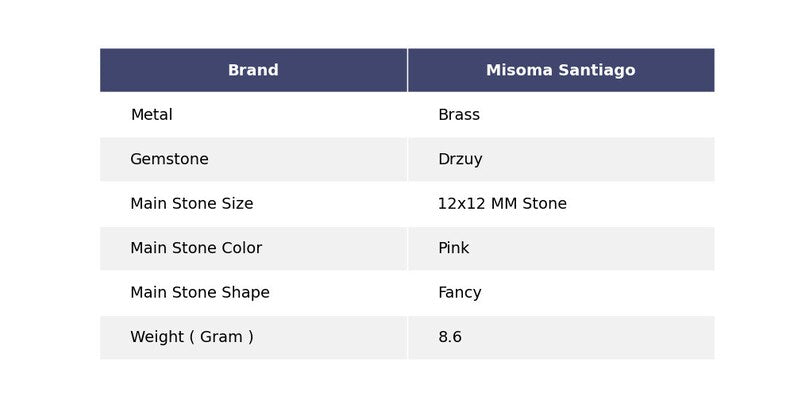Select the Main Stone Color label

pos(196,248)
